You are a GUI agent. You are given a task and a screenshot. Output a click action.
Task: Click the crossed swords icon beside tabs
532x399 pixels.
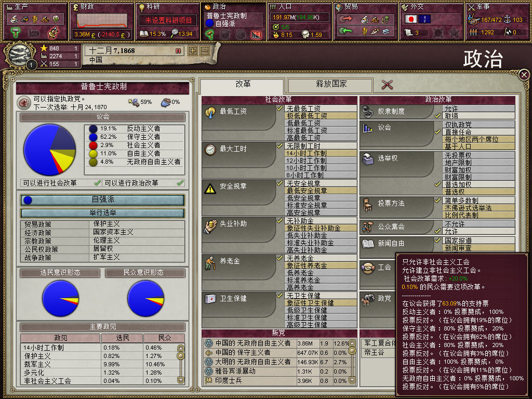coord(387,85)
